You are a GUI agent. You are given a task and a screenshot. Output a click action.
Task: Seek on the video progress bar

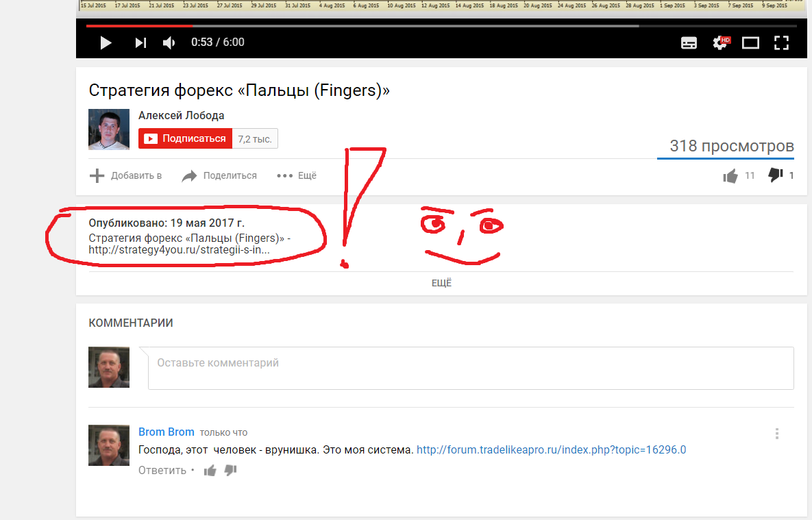pyautogui.click(x=441, y=25)
